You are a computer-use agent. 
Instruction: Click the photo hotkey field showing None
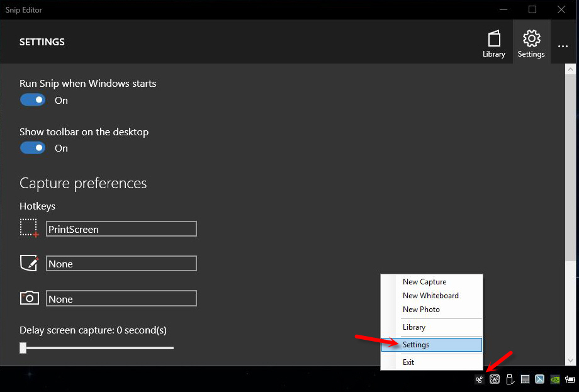(121, 299)
